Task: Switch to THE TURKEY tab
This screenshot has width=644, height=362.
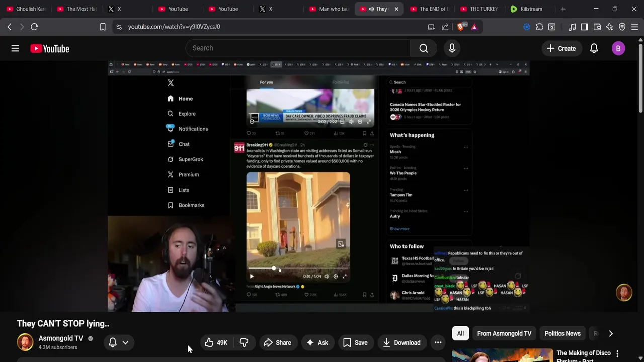Action: (479, 9)
